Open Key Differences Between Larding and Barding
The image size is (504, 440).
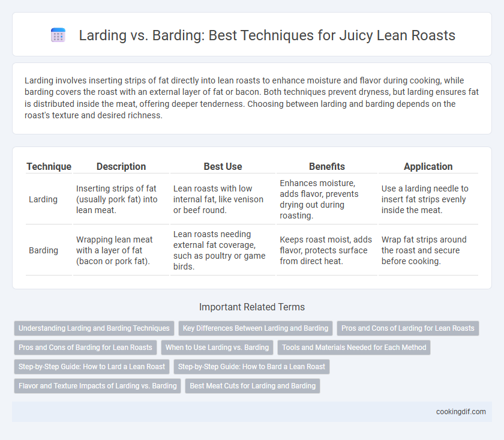coord(255,328)
